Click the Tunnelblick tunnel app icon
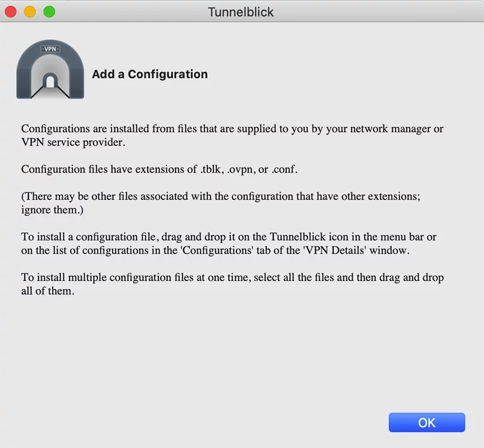Screen dimensions: 484x448 [50, 69]
